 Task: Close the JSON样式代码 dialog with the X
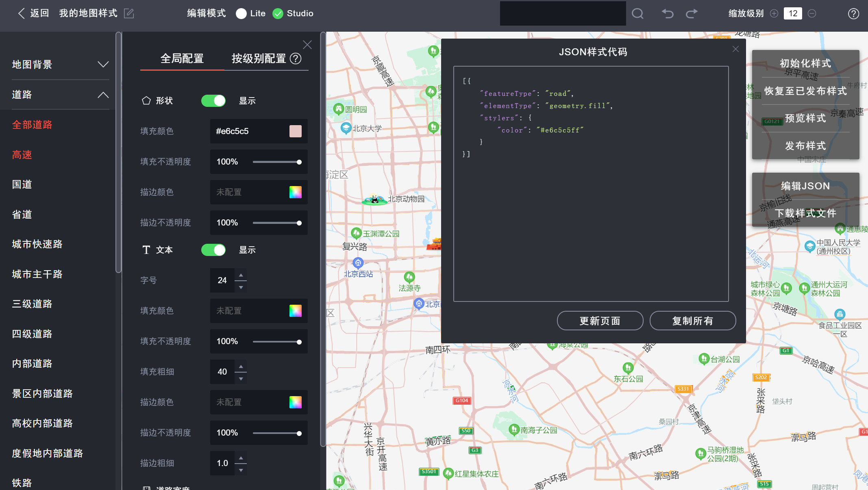pos(735,49)
